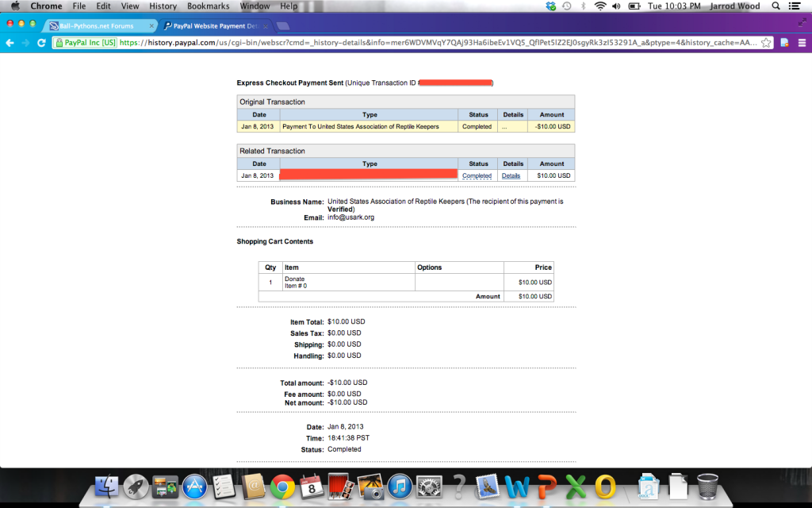
Task: Click the Tue 10:03 PM clock
Action: click(x=674, y=6)
